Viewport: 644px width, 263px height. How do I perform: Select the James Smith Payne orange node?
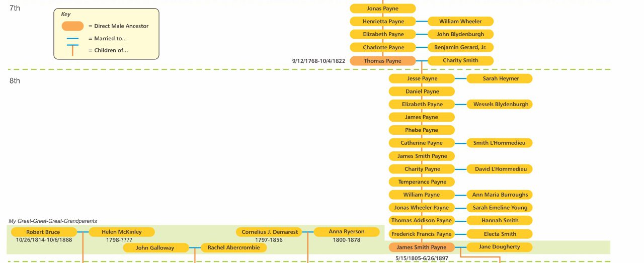422,247
